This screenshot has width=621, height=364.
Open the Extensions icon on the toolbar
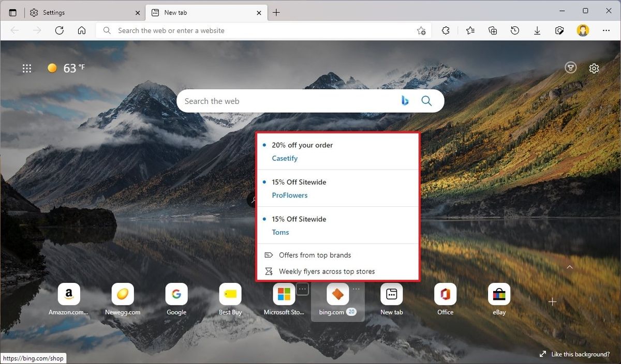click(446, 31)
